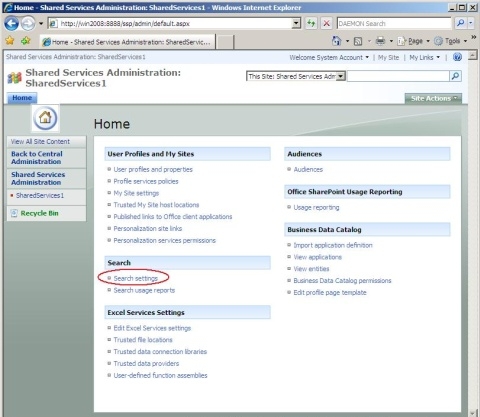Click the blue Help question icon
The height and width of the screenshot is (417, 480).
click(x=457, y=57)
